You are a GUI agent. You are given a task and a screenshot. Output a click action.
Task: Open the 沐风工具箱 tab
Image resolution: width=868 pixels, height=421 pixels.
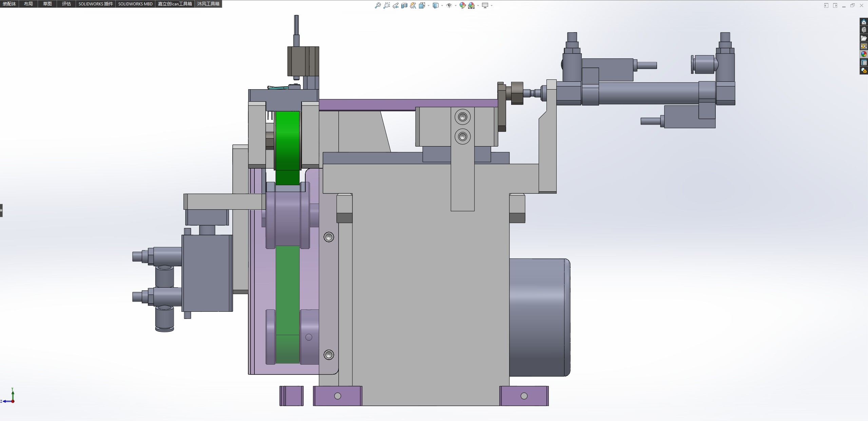point(208,4)
